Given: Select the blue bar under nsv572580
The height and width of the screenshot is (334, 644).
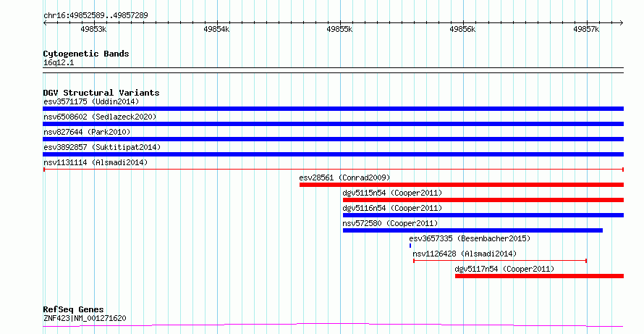Looking at the screenshot, I should point(473,230).
